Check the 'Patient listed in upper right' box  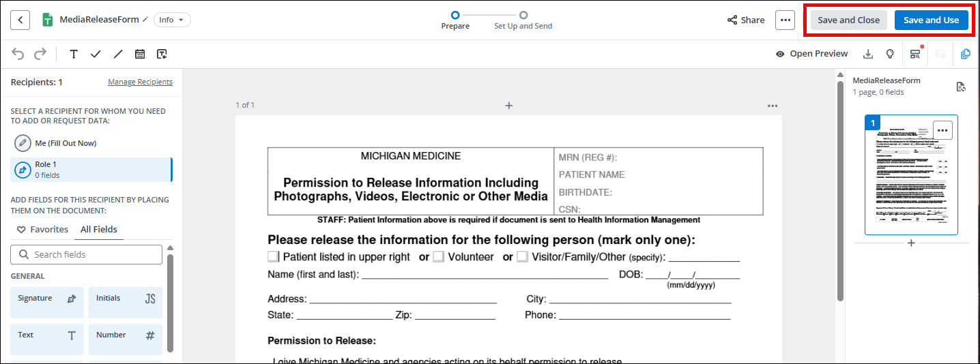coord(273,257)
